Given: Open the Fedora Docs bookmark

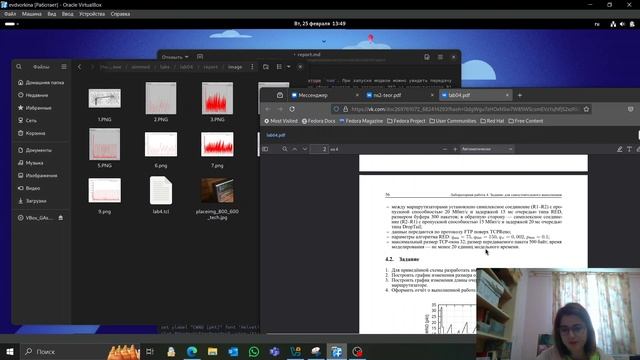Looking at the screenshot, I should (x=318, y=121).
